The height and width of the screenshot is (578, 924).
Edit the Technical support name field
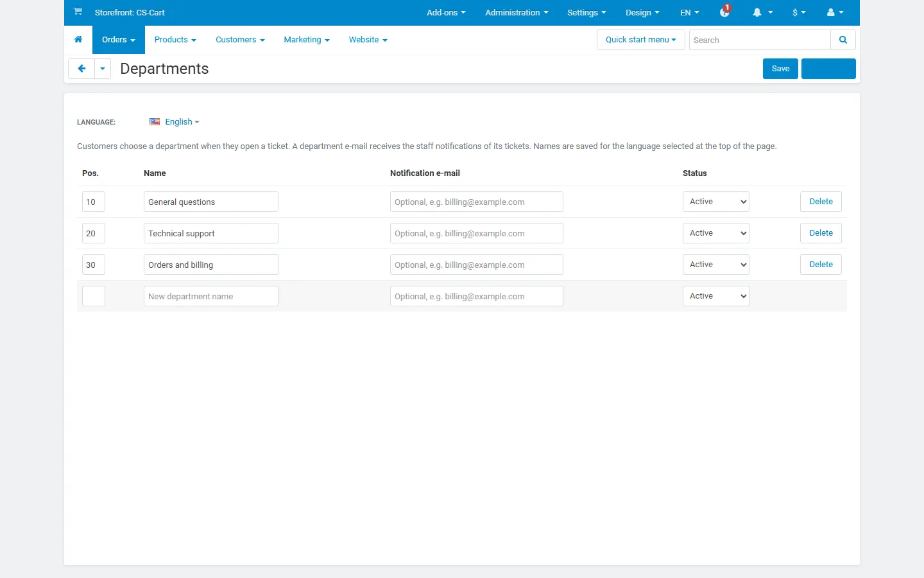[211, 233]
